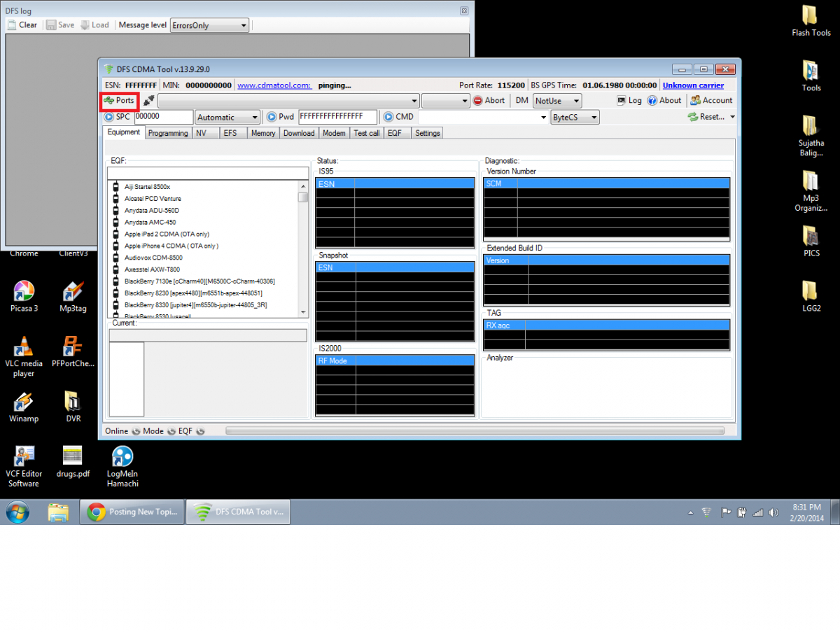The height and width of the screenshot is (630, 840).
Task: Switch to the Test call tab
Action: (366, 133)
